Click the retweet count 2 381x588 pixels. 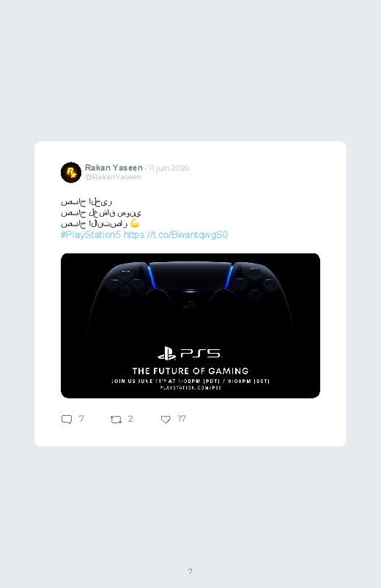click(x=130, y=419)
